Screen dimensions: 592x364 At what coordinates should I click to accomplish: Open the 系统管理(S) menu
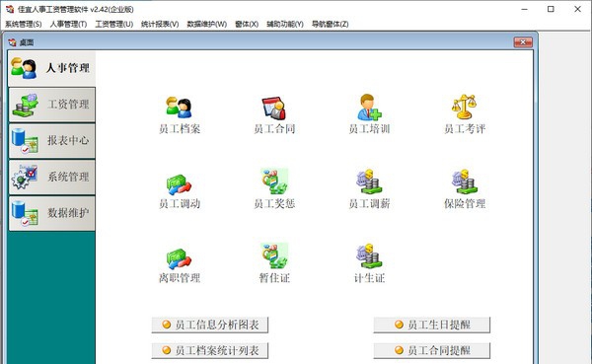23,24
